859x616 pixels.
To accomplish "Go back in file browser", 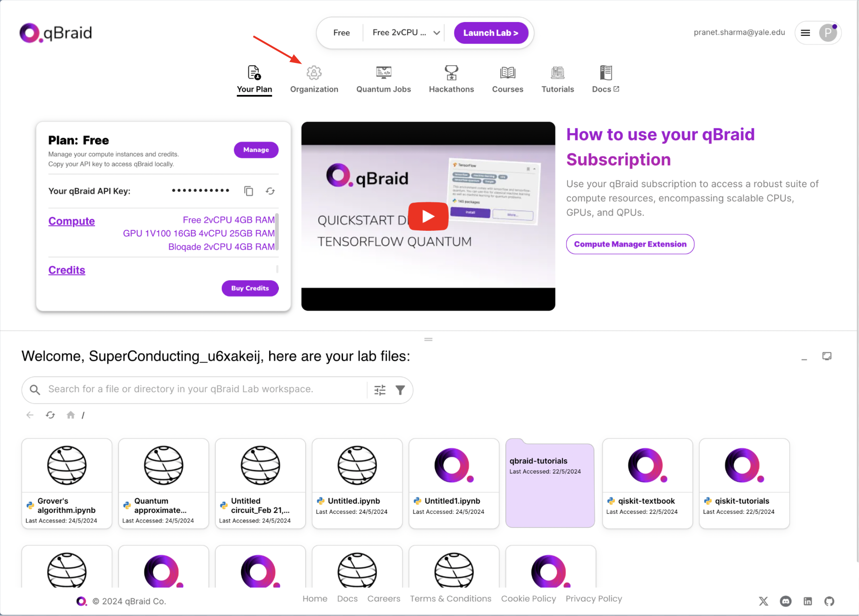I will (30, 415).
